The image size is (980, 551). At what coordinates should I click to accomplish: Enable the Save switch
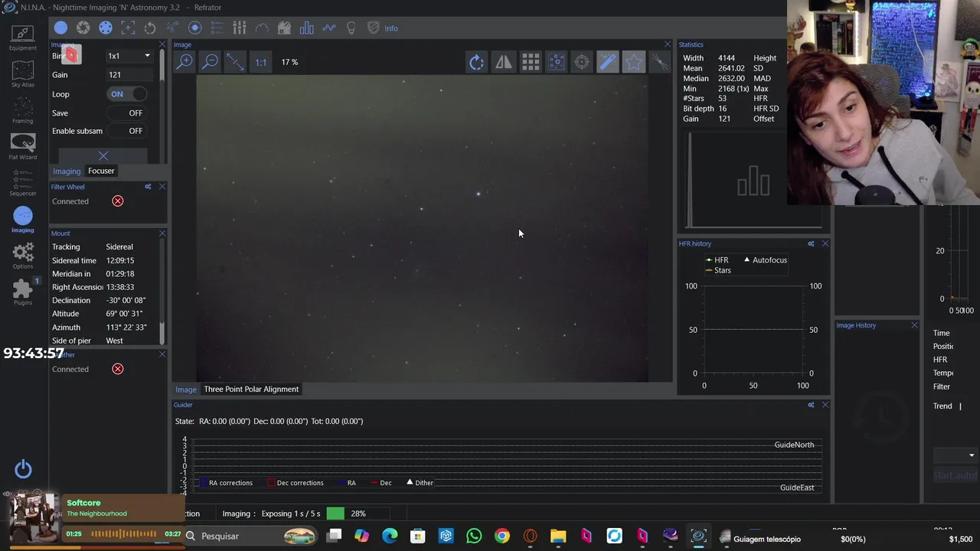[126, 112]
